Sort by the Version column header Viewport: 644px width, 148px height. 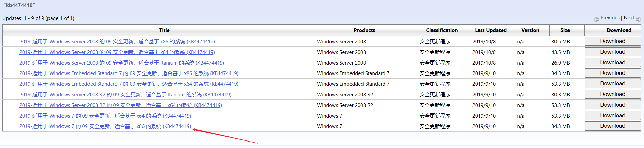pos(530,30)
